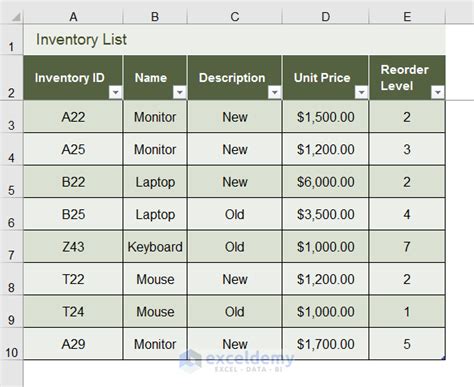Select the Monitor cell in row 3
Image resolution: width=474 pixels, height=387 pixels.
[155, 117]
